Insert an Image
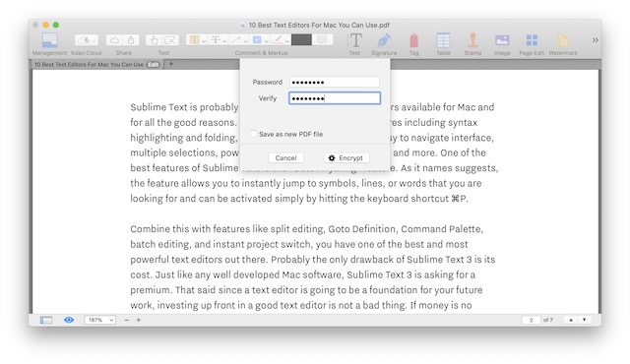Screen dimensions: 630x364 point(502,40)
